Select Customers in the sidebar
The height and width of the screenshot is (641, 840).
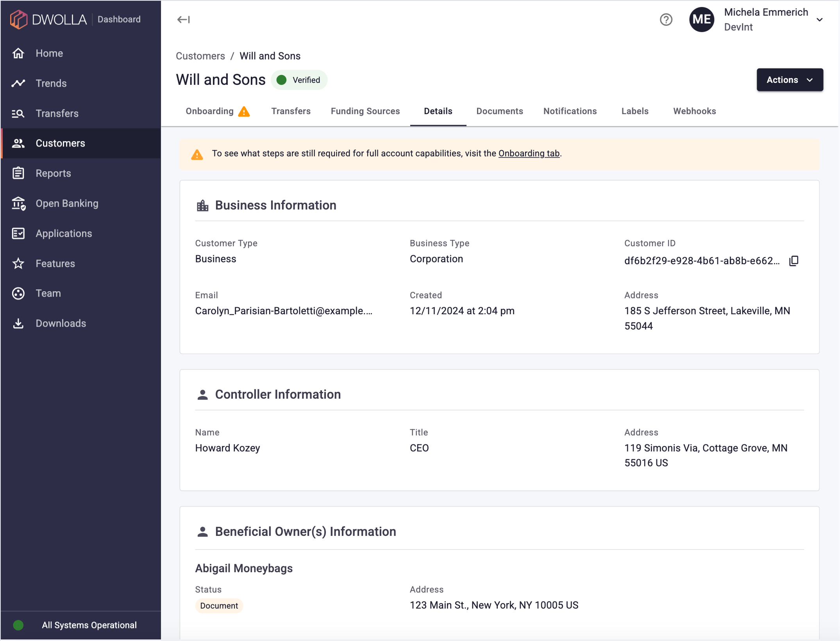click(81, 143)
